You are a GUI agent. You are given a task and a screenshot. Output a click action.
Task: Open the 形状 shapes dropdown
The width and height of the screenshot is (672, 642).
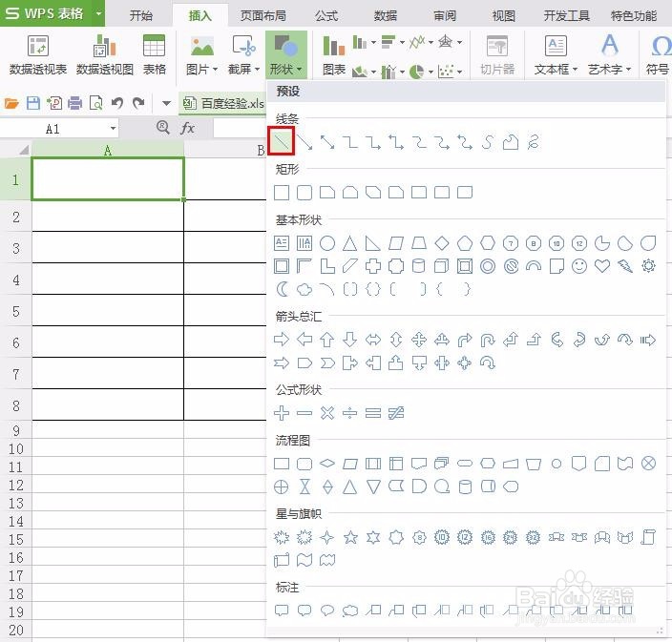(x=285, y=54)
